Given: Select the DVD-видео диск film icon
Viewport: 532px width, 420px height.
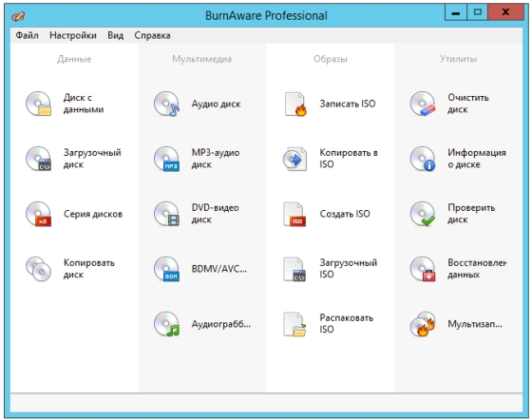Looking at the screenshot, I should (166, 214).
